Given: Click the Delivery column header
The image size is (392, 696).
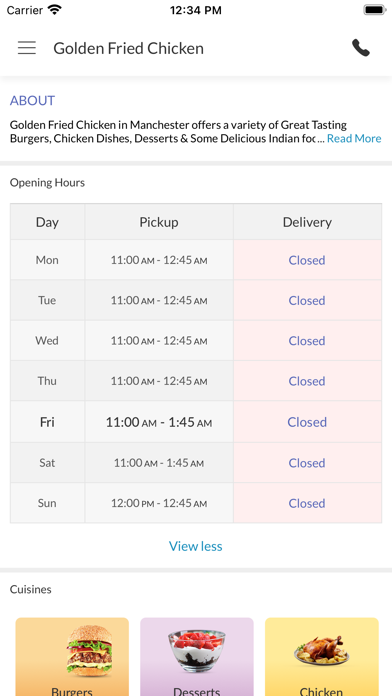Looking at the screenshot, I should click(307, 222).
